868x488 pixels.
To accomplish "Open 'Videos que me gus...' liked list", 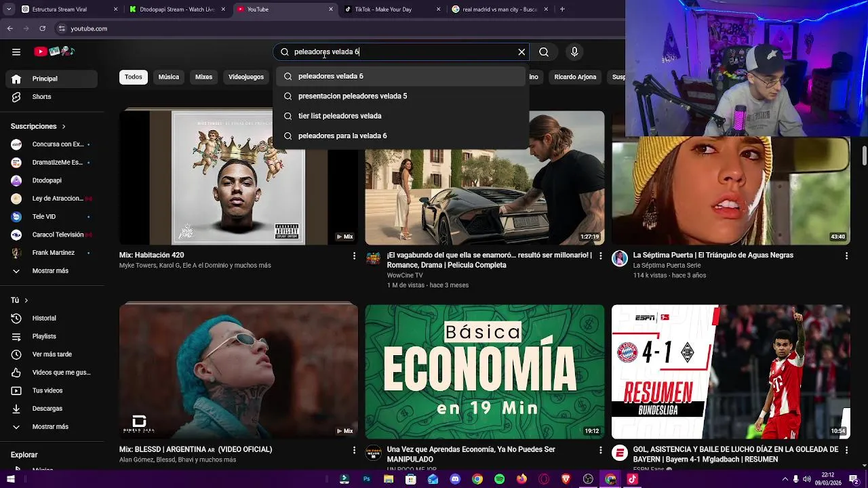I will point(52,372).
